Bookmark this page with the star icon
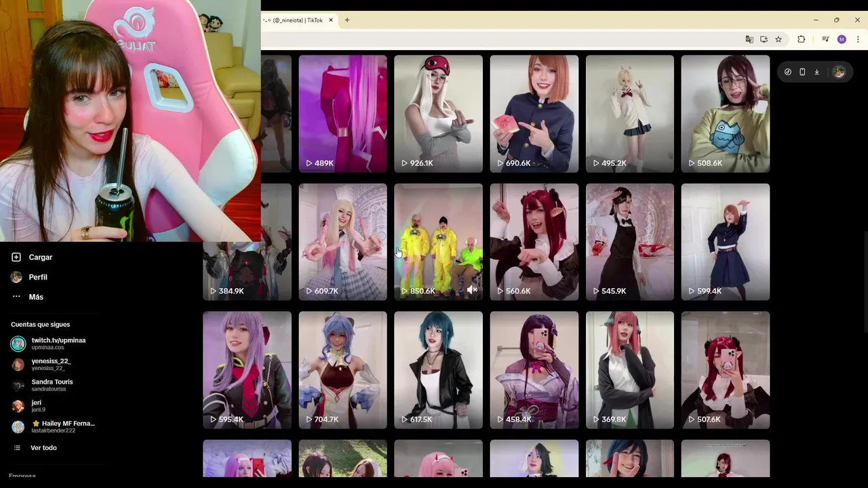 tap(778, 39)
